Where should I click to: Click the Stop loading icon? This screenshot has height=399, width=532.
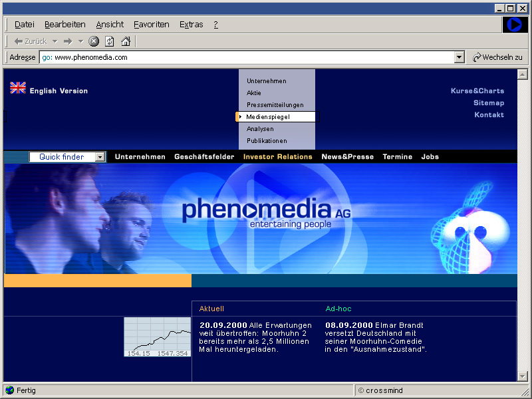coord(94,41)
